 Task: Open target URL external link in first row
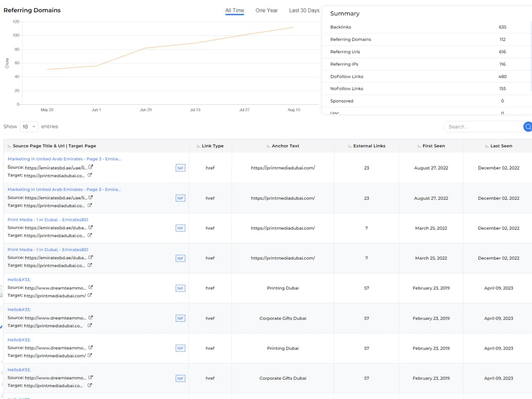coord(89,175)
